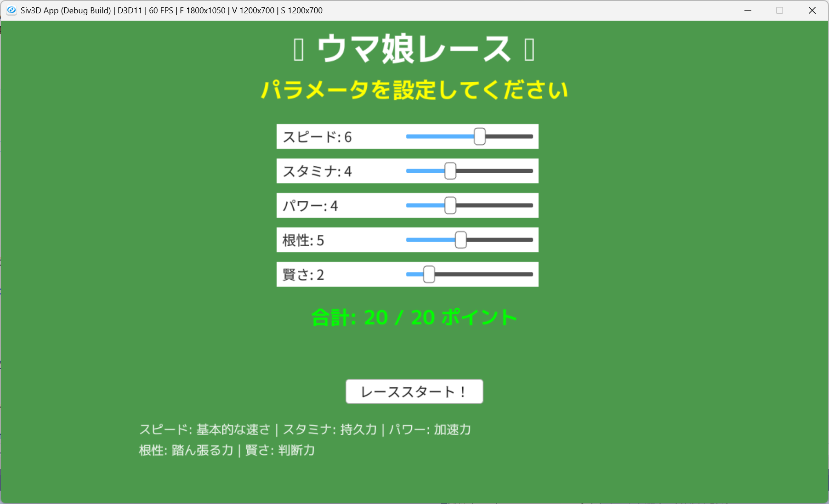829x504 pixels.
Task: Click the disabled maximize window button
Action: tap(779, 10)
